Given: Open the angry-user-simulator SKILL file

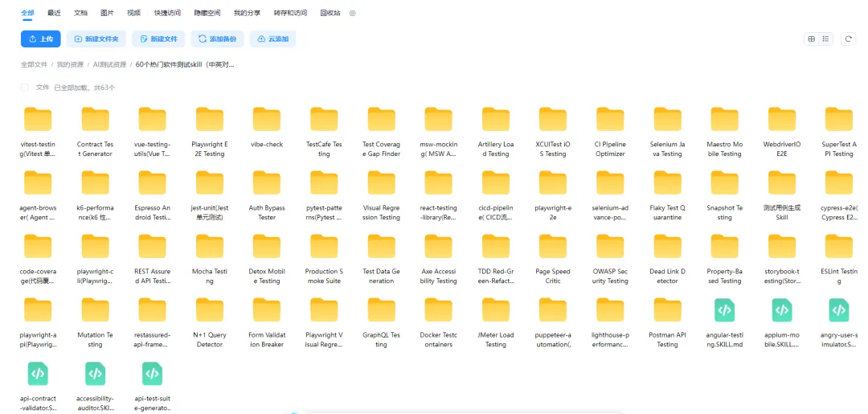Looking at the screenshot, I should pos(839,310).
